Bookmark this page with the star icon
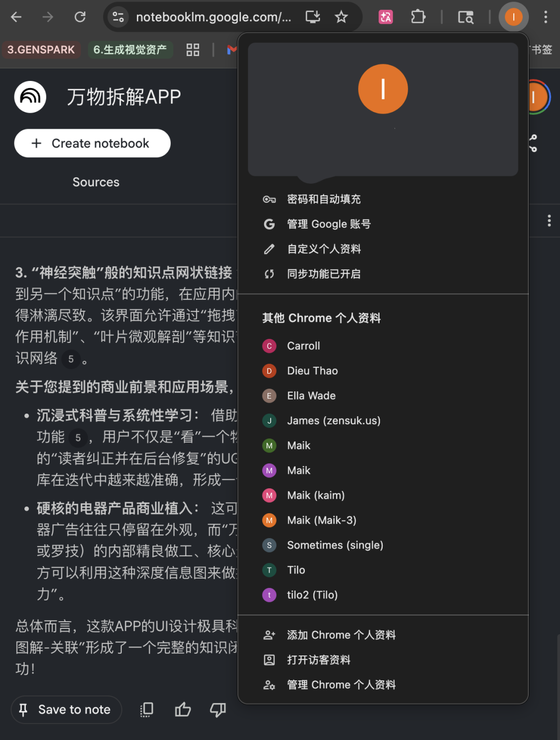560x740 pixels. tap(341, 17)
